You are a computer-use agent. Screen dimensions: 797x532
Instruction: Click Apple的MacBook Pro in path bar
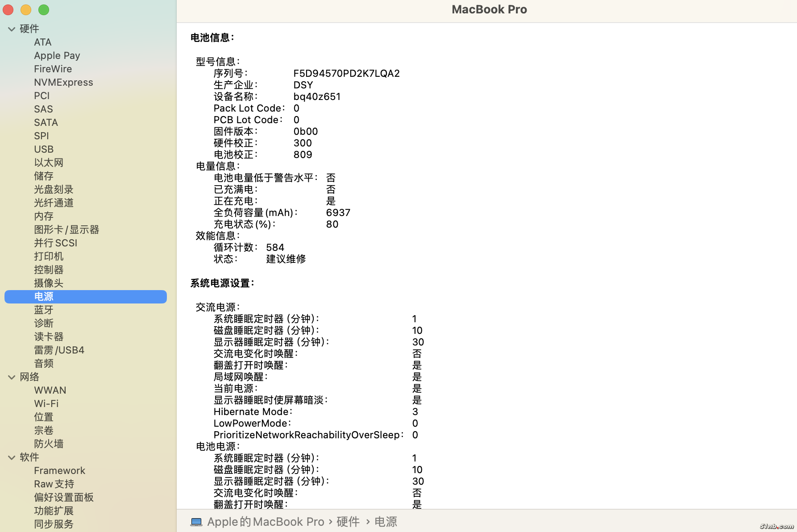(x=266, y=522)
